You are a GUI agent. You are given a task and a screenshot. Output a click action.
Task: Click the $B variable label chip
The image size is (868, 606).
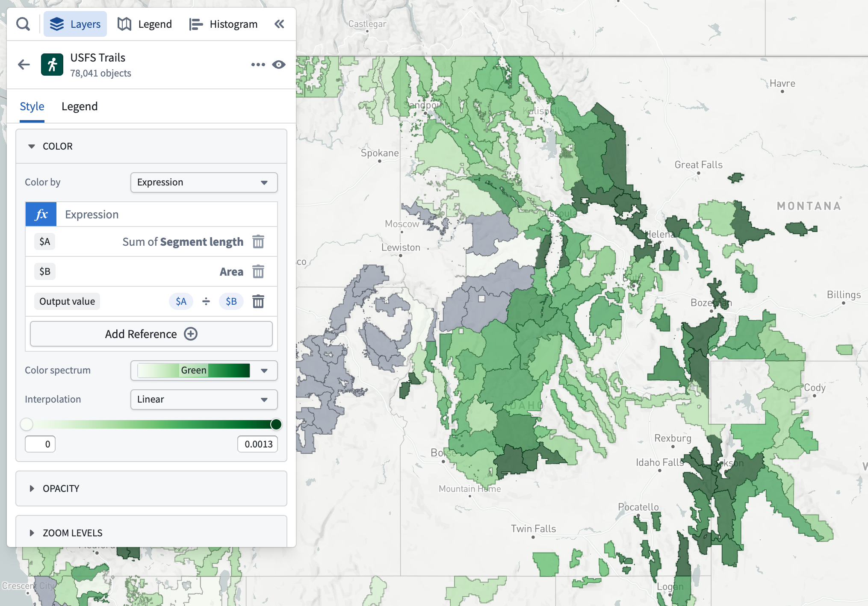45,272
